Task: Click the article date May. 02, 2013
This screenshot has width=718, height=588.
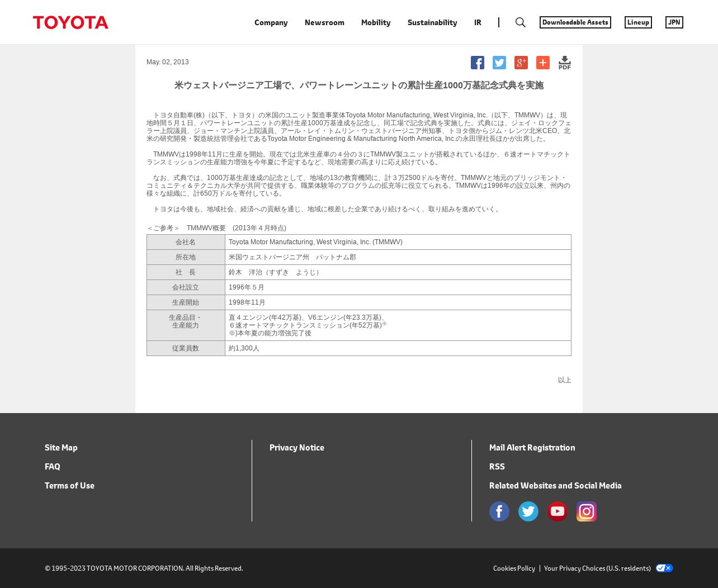Action: click(168, 62)
